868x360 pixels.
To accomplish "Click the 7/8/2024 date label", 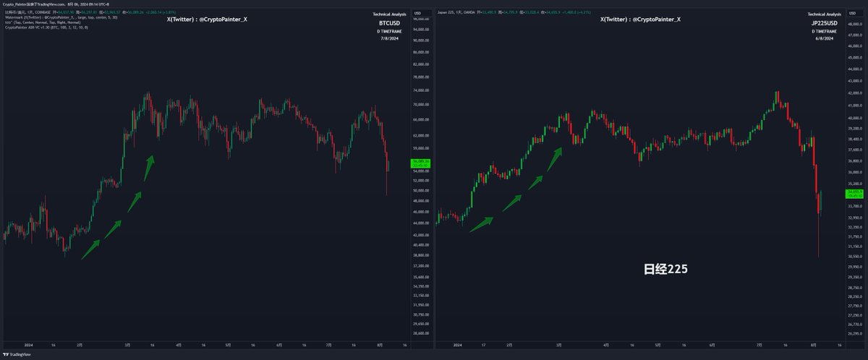I will coord(390,38).
